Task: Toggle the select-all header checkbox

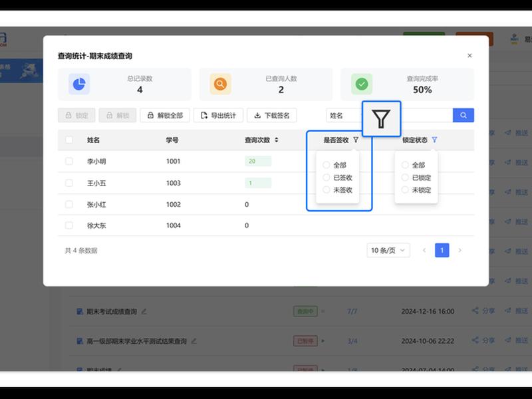Action: [69, 140]
